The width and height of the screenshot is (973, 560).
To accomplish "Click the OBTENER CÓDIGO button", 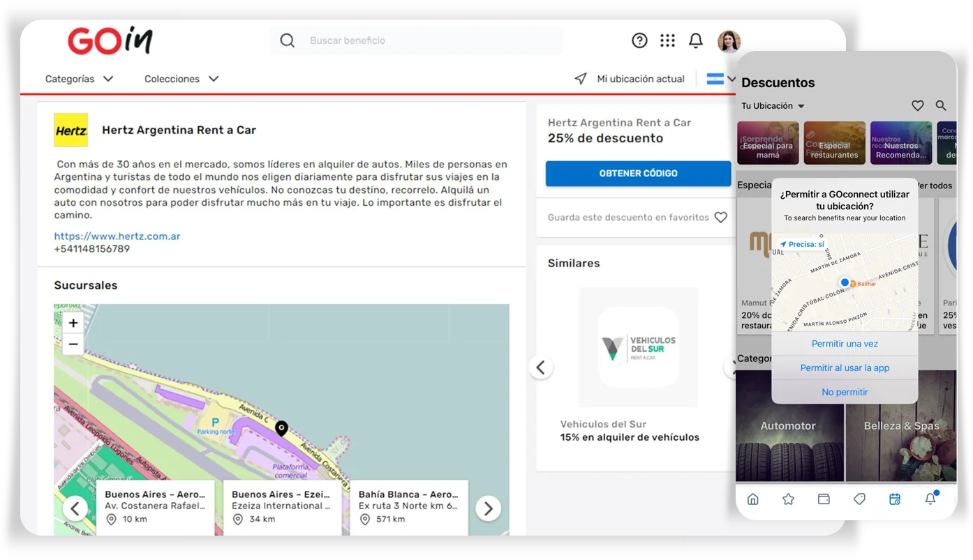I will [x=638, y=174].
